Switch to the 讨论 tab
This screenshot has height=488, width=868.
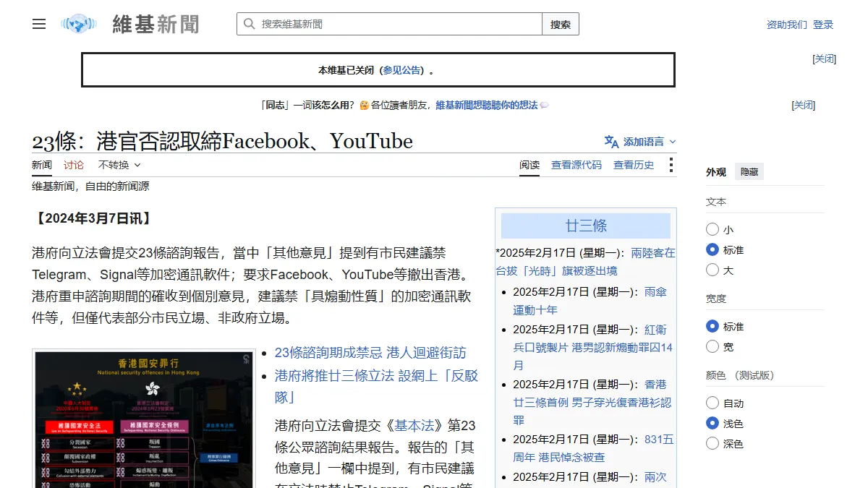[x=74, y=165]
